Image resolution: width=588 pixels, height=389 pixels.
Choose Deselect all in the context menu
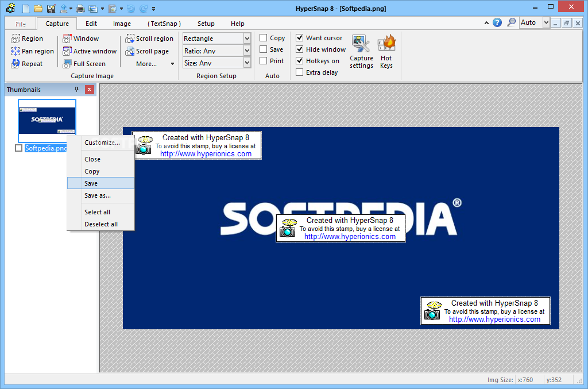pyautogui.click(x=101, y=224)
